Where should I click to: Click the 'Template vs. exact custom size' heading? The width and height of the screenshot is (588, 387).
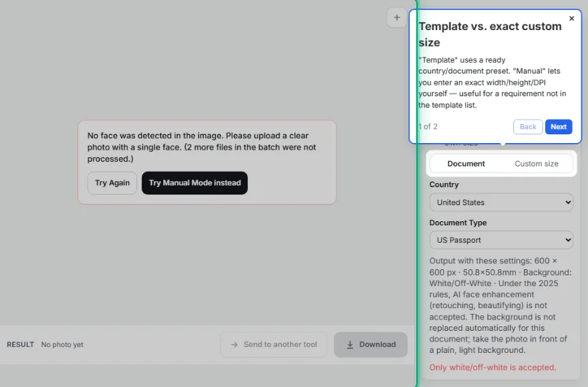pos(490,34)
